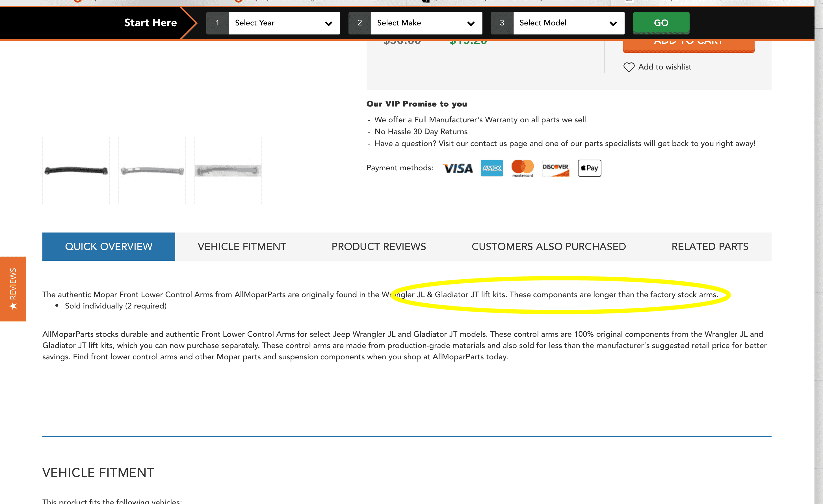Click the Discover payment icon
Screen dimensions: 823x504
pyautogui.click(x=555, y=168)
